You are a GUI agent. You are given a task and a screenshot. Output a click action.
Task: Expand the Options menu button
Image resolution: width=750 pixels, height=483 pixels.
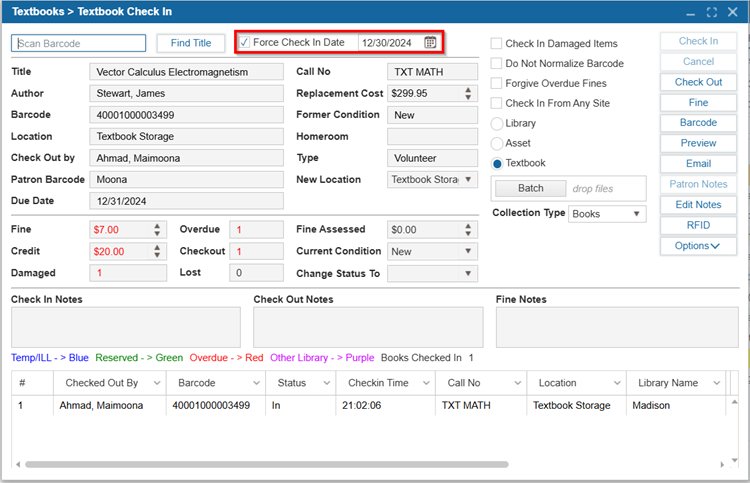698,246
